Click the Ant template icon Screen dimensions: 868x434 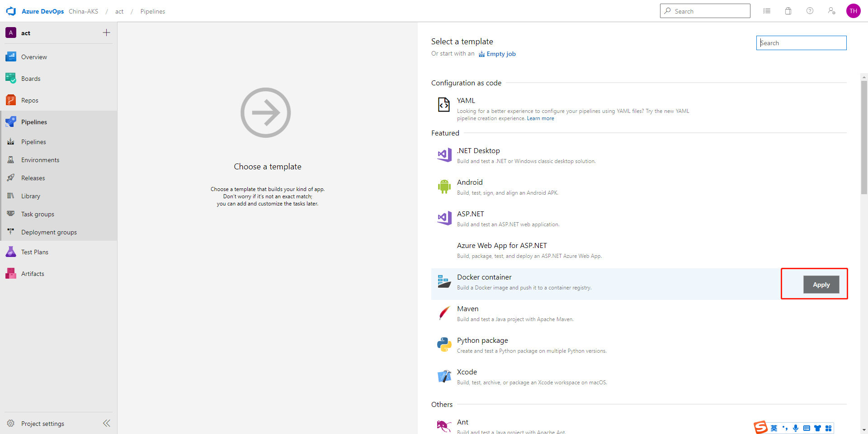(444, 426)
